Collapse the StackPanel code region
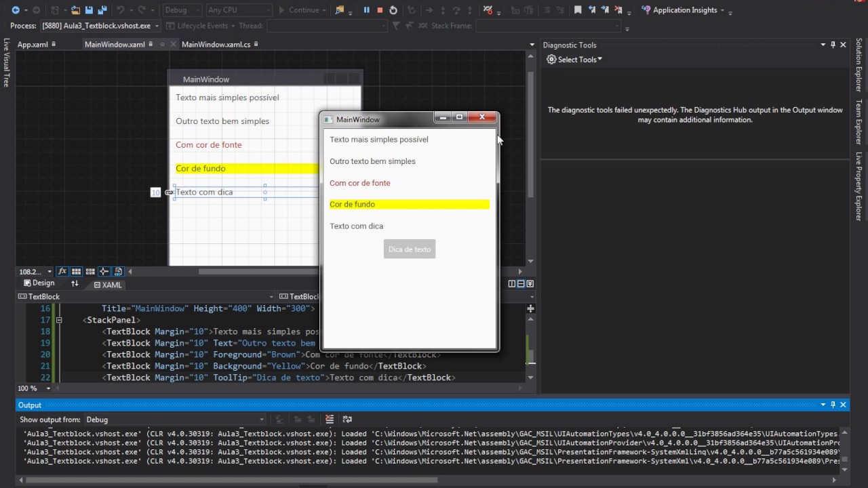Viewport: 868px width, 488px height. [x=59, y=320]
